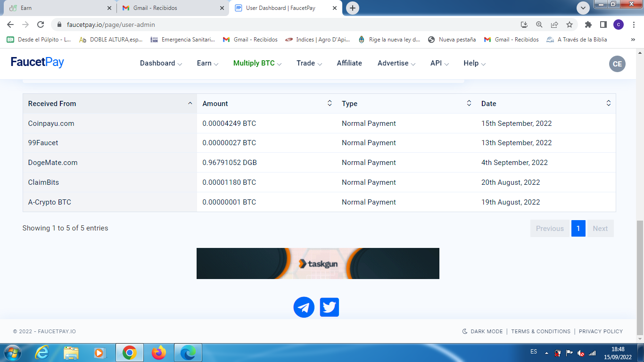Click the page vertical scrollbar thumb
Screen dimensions: 644x362
[x=640, y=278]
